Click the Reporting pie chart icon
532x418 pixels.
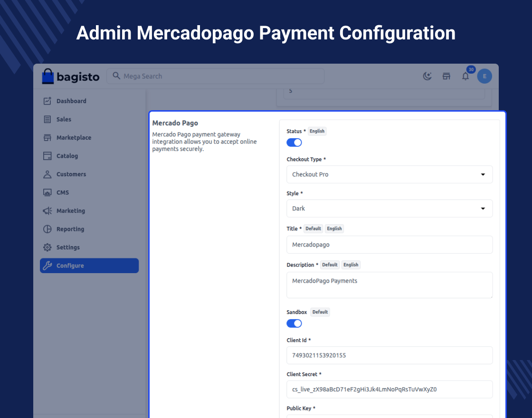pyautogui.click(x=47, y=229)
